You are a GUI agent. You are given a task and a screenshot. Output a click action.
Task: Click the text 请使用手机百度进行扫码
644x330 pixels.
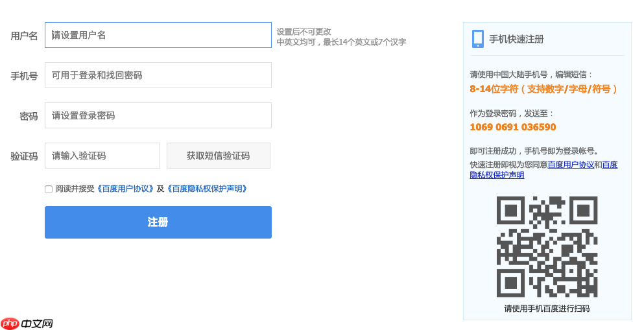pos(547,309)
